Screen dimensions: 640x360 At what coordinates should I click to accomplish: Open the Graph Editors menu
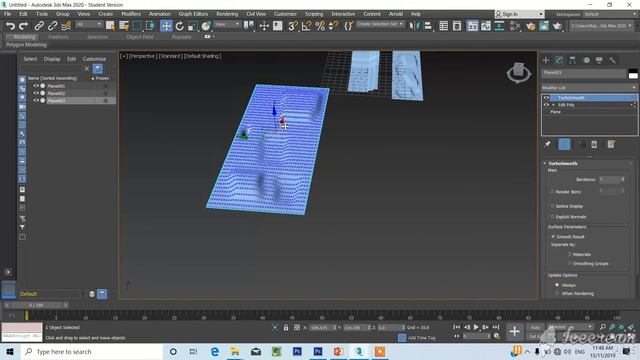tap(193, 14)
